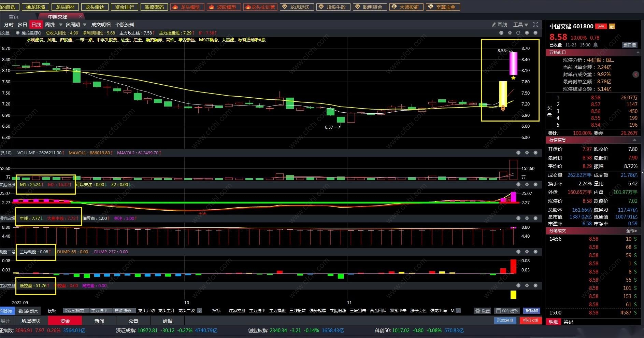The height and width of the screenshot is (338, 644).
Task: Open the 成交明细 tab
Action: [101, 25]
